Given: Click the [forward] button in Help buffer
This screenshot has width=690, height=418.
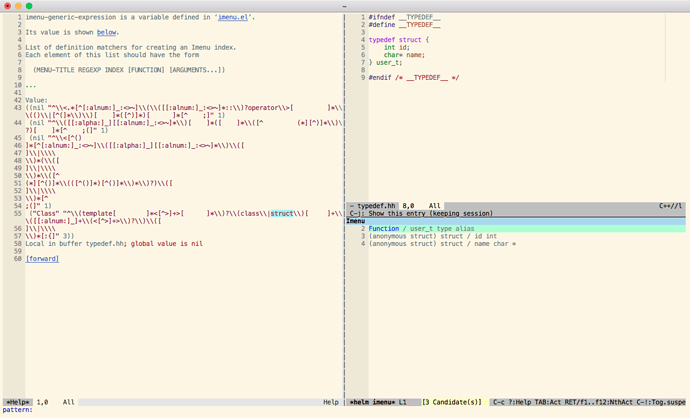Looking at the screenshot, I should [42, 259].
